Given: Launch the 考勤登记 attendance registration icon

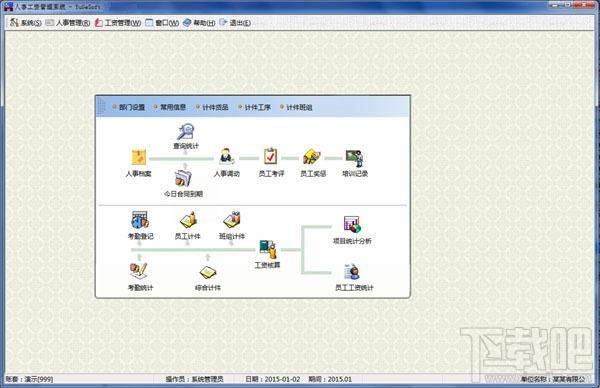Looking at the screenshot, I should tap(140, 220).
